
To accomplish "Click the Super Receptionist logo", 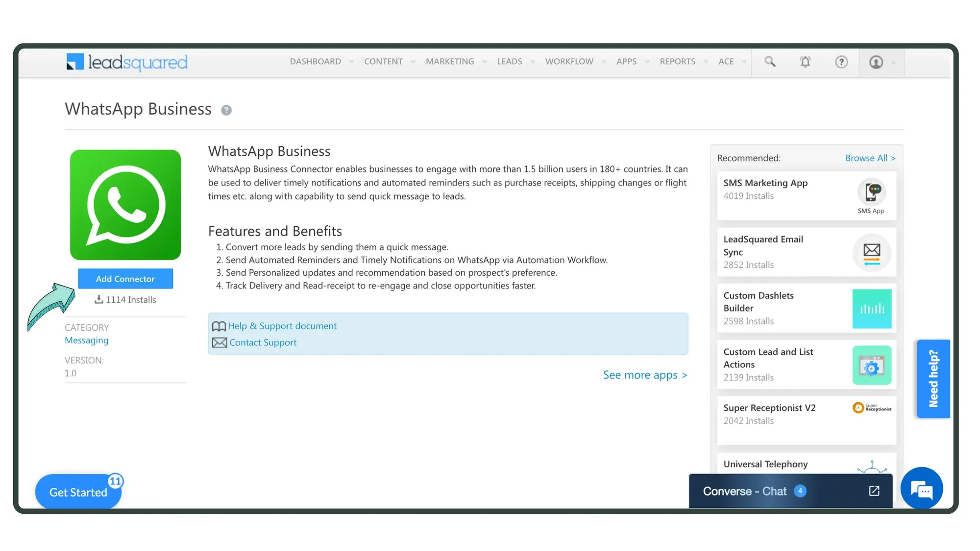I will pos(872,407).
